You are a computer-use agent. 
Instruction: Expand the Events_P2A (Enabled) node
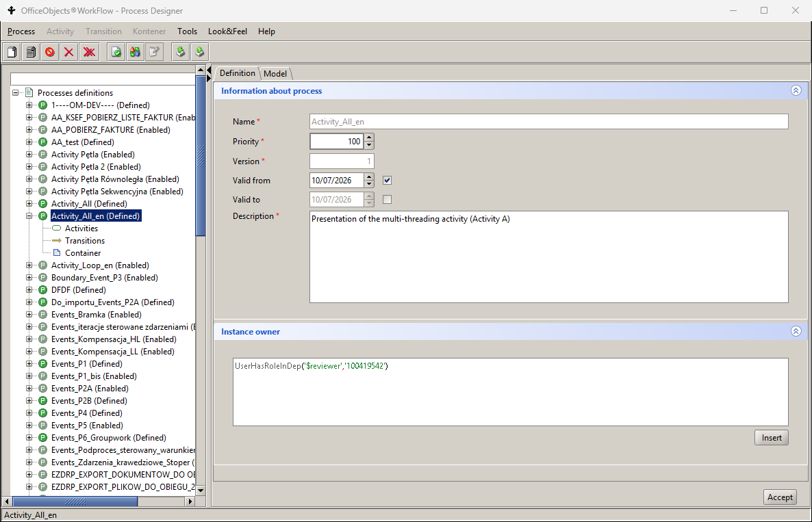click(29, 389)
